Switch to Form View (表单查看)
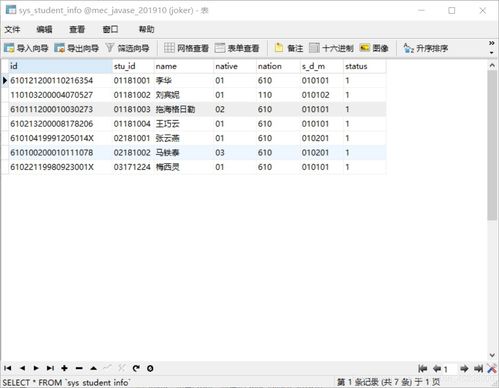This screenshot has height=388, width=499. click(237, 48)
